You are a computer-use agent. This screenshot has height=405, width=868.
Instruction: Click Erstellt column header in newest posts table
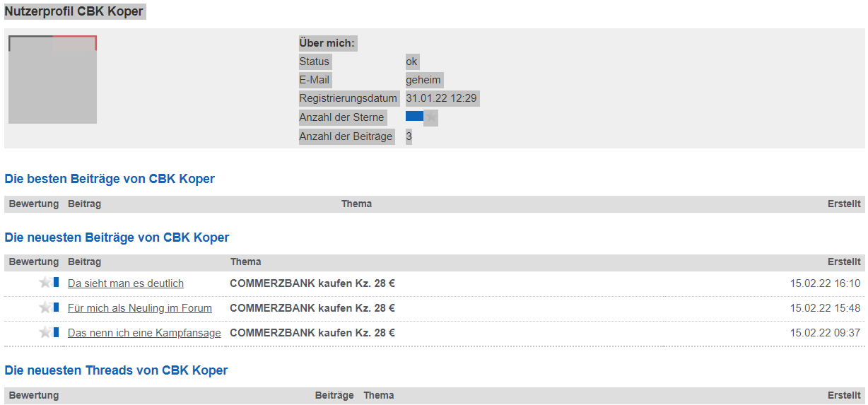point(844,262)
